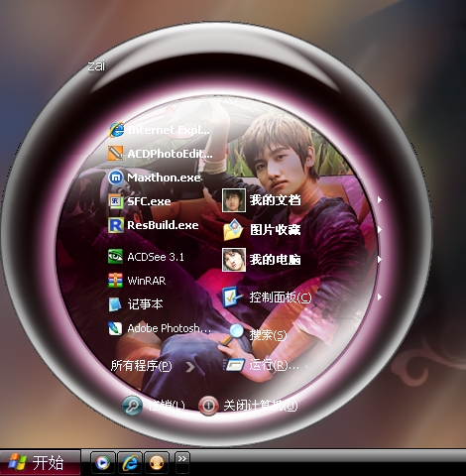Click the 开始 start button
Image resolution: width=466 pixels, height=476 pixels.
tap(40, 462)
